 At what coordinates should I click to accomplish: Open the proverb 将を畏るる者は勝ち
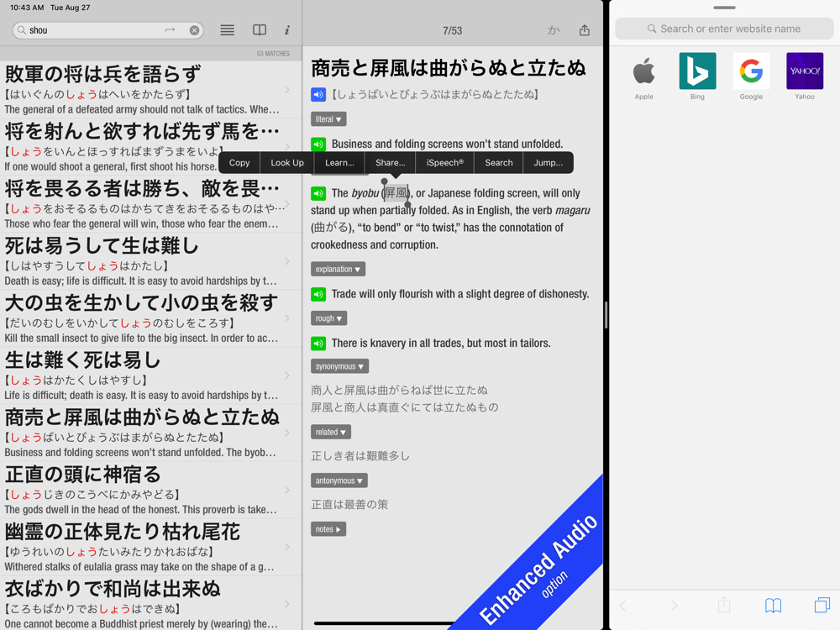pos(150,204)
